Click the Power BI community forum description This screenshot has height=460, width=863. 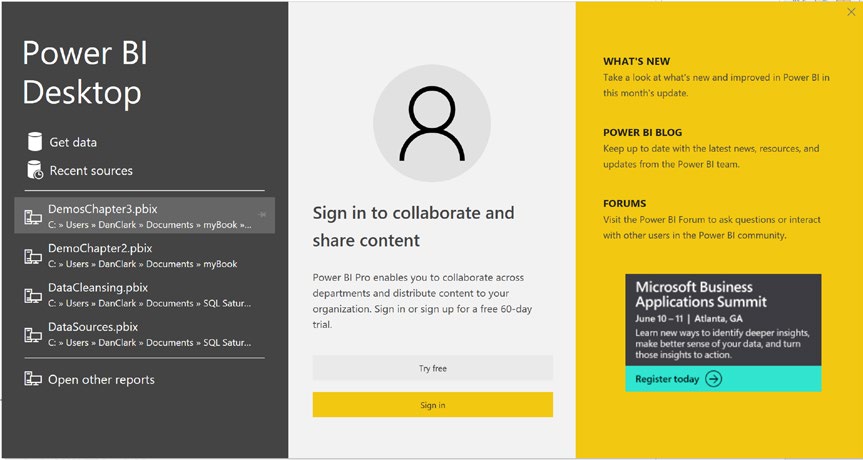pyautogui.click(x=712, y=227)
